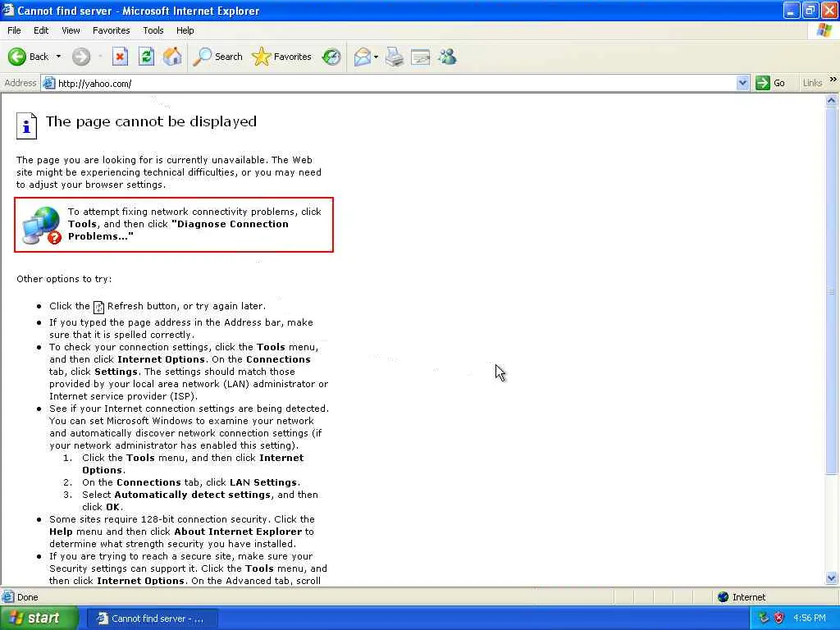Click the vertical scrollbar thumb
Image resolution: width=840 pixels, height=630 pixels.
pos(832,290)
